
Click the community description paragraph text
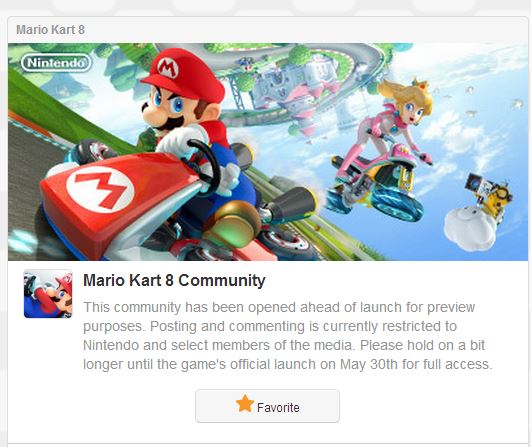point(288,336)
